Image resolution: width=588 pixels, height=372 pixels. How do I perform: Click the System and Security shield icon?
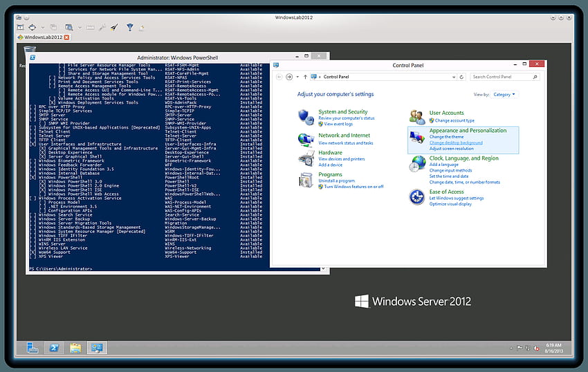(x=306, y=118)
